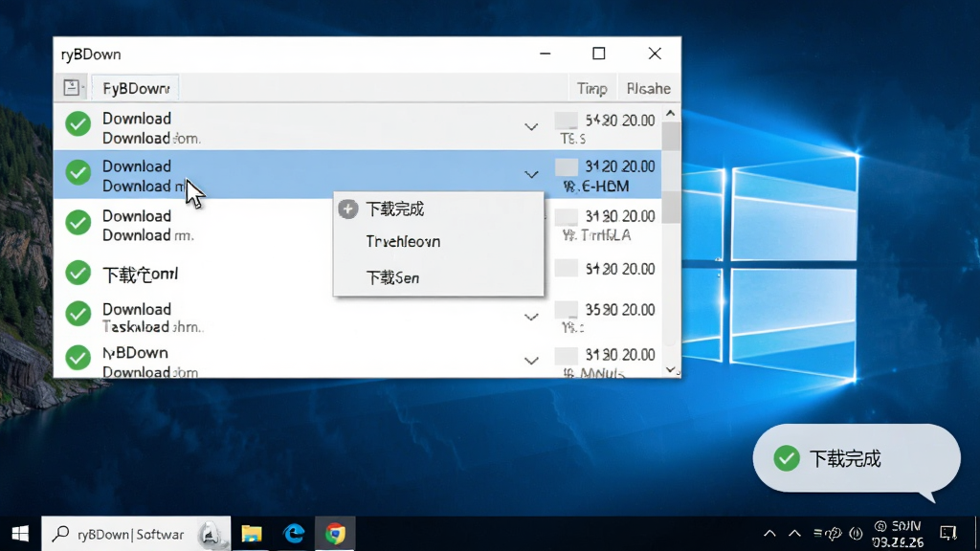Open Chrome from taskbar
This screenshot has height=551, width=980.
[335, 534]
